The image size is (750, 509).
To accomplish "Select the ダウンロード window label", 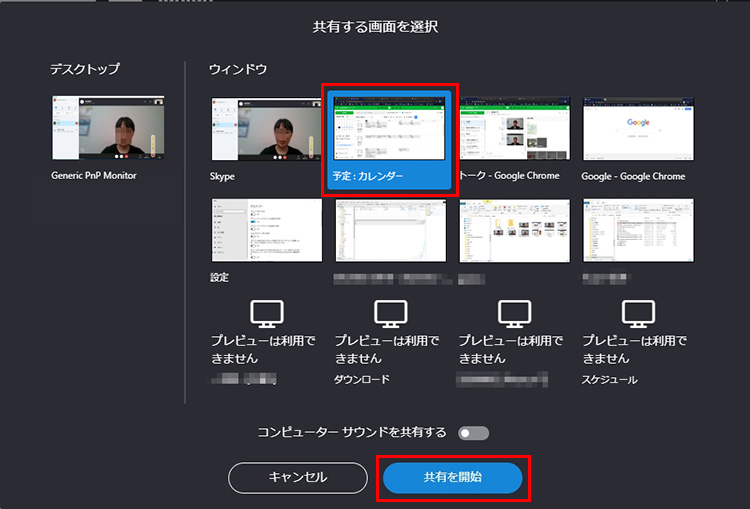I will click(x=362, y=380).
